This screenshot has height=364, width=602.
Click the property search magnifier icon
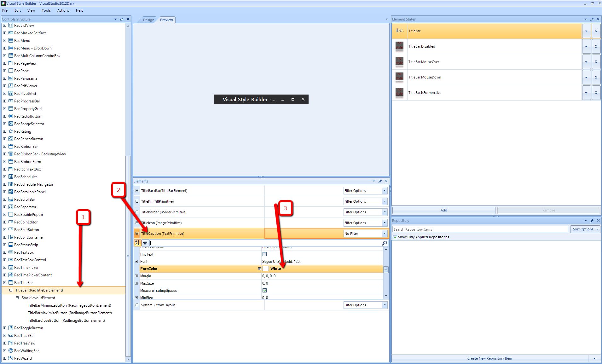(x=385, y=243)
